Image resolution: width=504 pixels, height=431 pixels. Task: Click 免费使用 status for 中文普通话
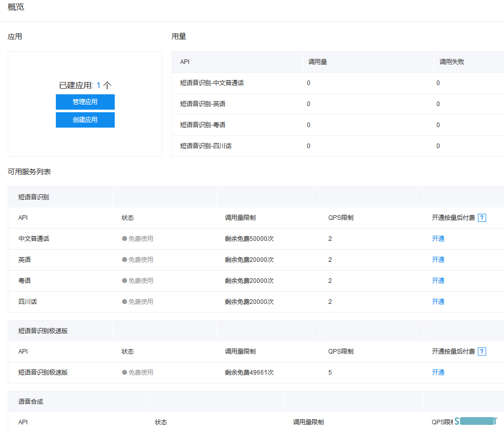(138, 239)
